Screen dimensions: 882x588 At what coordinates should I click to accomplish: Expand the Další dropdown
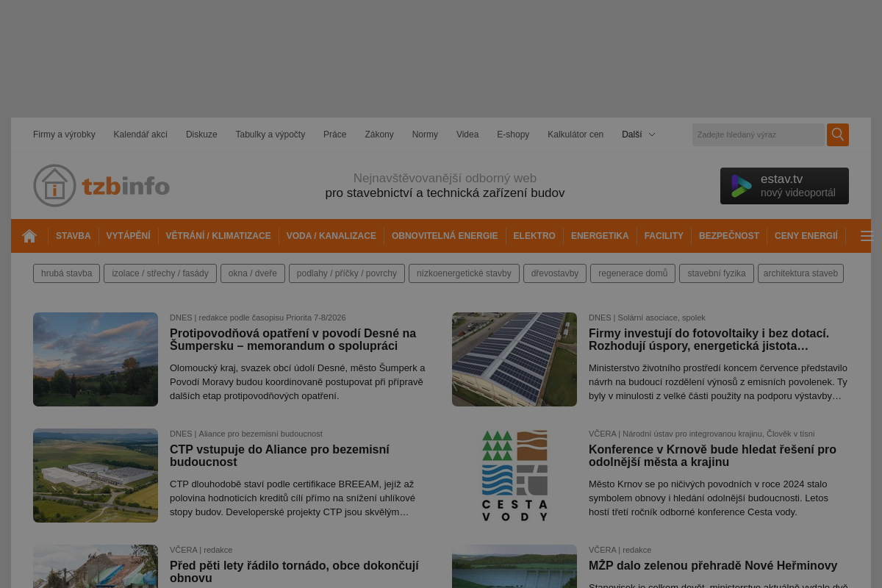(638, 135)
